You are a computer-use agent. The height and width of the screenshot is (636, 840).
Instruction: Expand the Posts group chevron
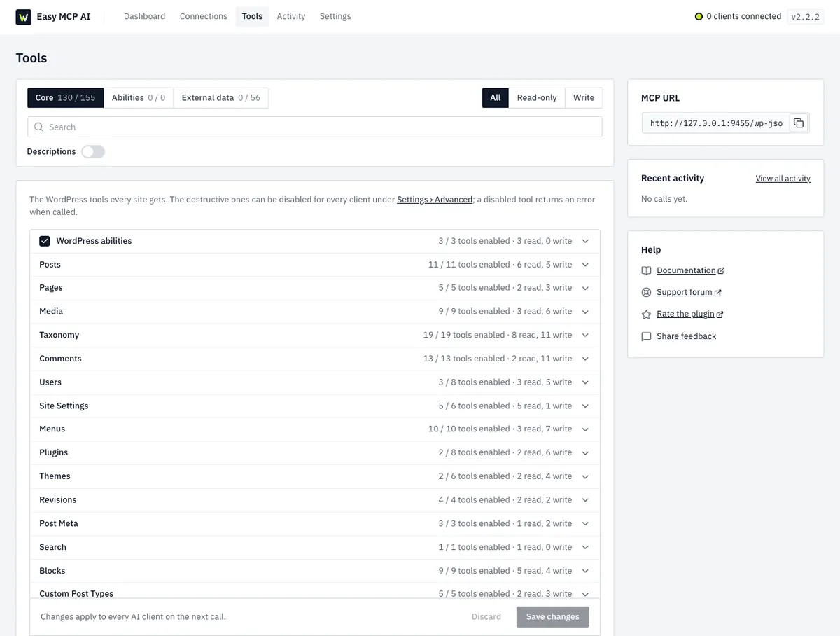coord(585,265)
